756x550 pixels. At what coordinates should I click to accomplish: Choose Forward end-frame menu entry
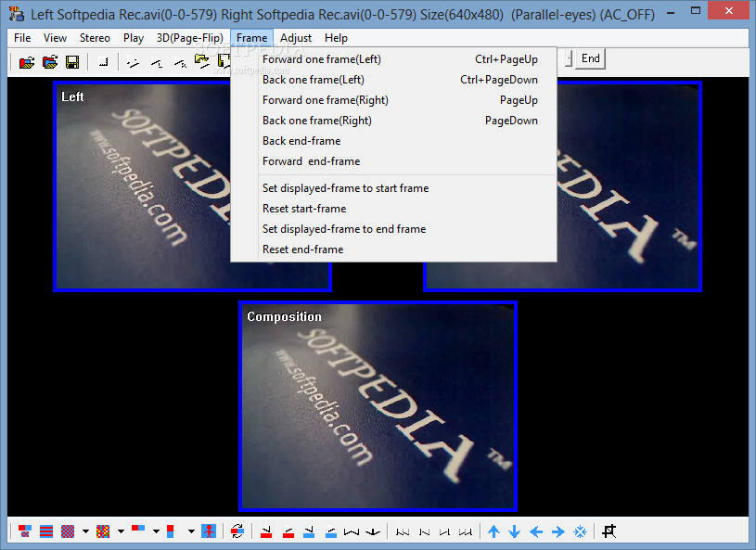(x=394, y=161)
